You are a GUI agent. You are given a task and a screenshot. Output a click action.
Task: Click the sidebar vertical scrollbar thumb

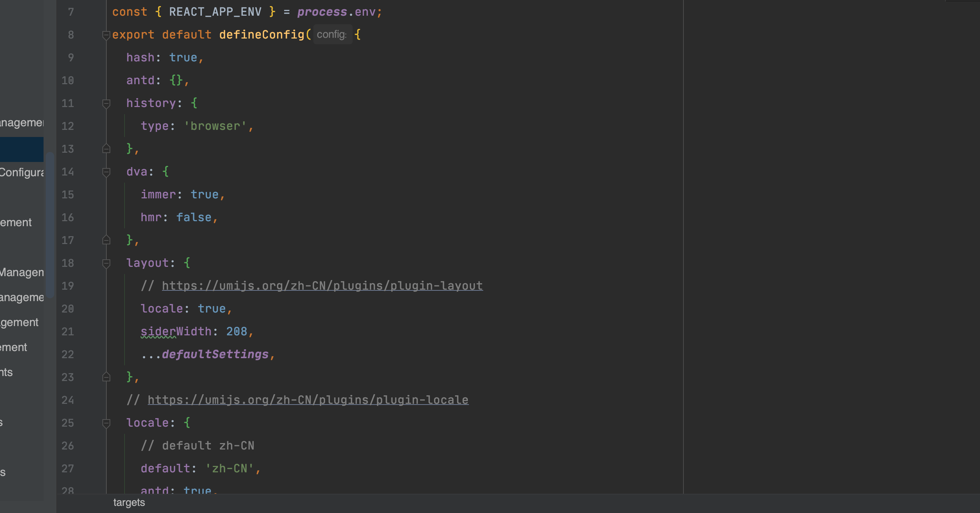click(50, 225)
